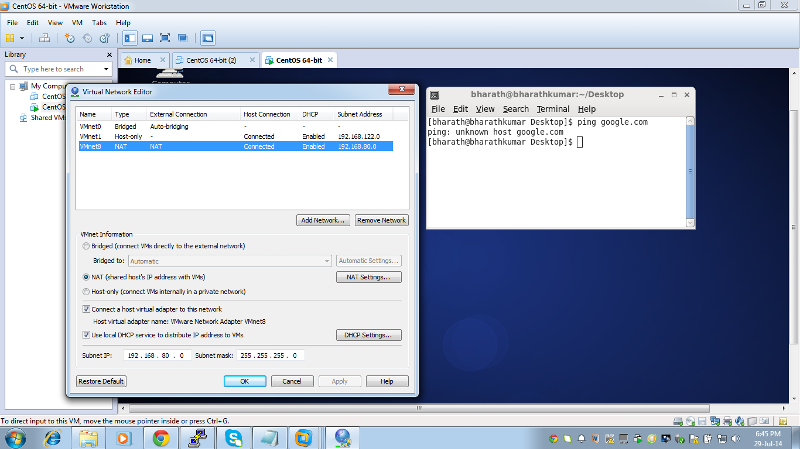This screenshot has height=449, width=800.
Task: Open Google Chrome from taskbar
Action: pyautogui.click(x=161, y=438)
